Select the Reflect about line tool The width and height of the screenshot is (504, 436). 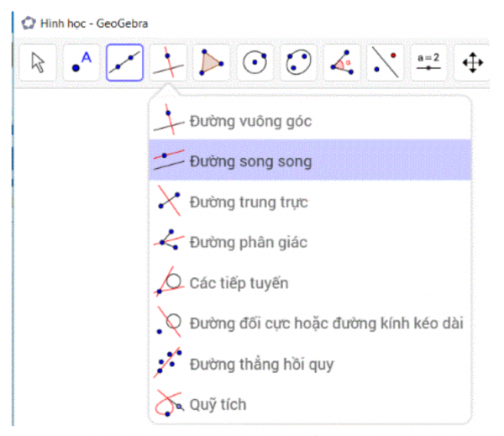385,62
